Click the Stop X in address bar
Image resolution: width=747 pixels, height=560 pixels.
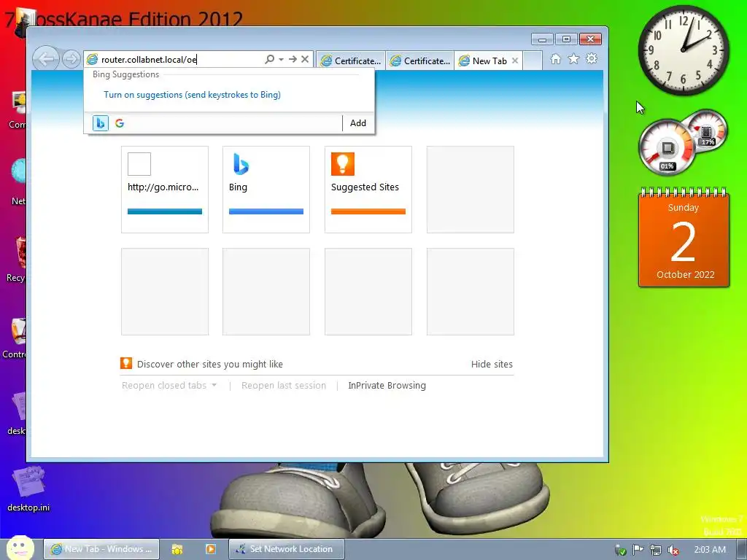click(305, 59)
